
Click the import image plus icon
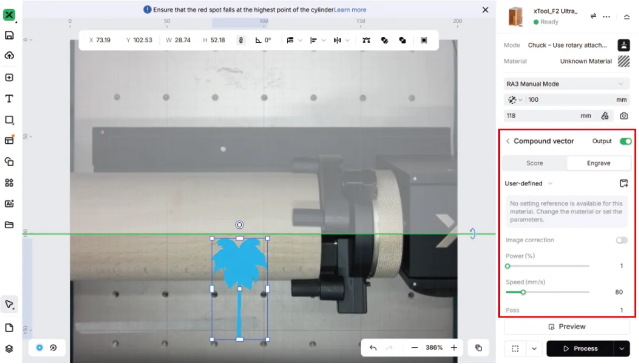coord(9,77)
